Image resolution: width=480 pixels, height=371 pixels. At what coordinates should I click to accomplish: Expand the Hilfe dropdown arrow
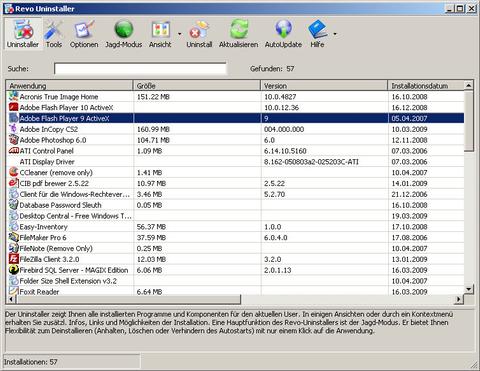[x=335, y=34]
